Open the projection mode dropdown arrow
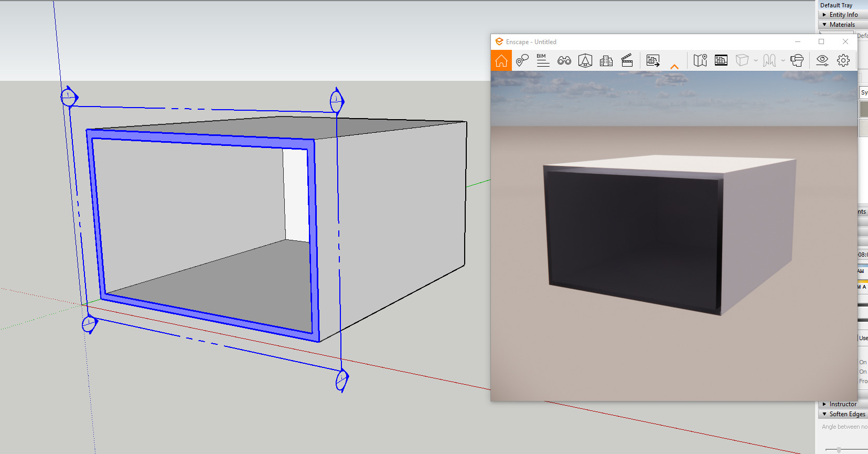This screenshot has height=454, width=868. pos(783,61)
